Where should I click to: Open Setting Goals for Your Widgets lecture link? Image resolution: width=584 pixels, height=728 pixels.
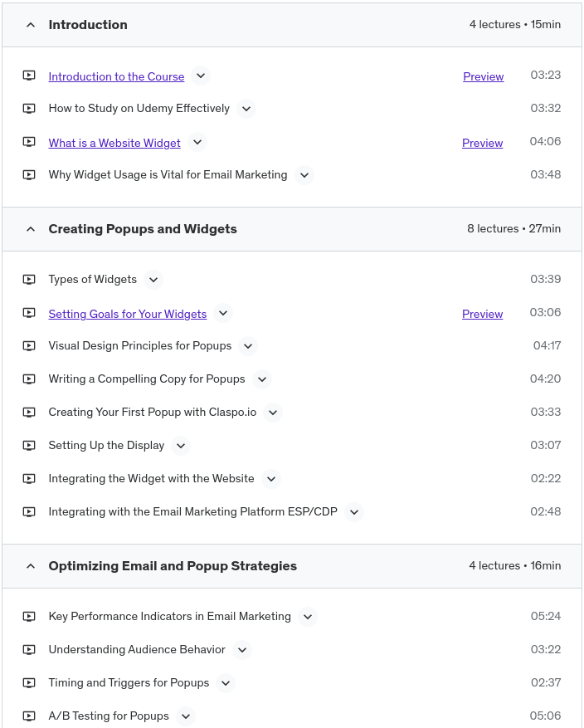(x=128, y=314)
